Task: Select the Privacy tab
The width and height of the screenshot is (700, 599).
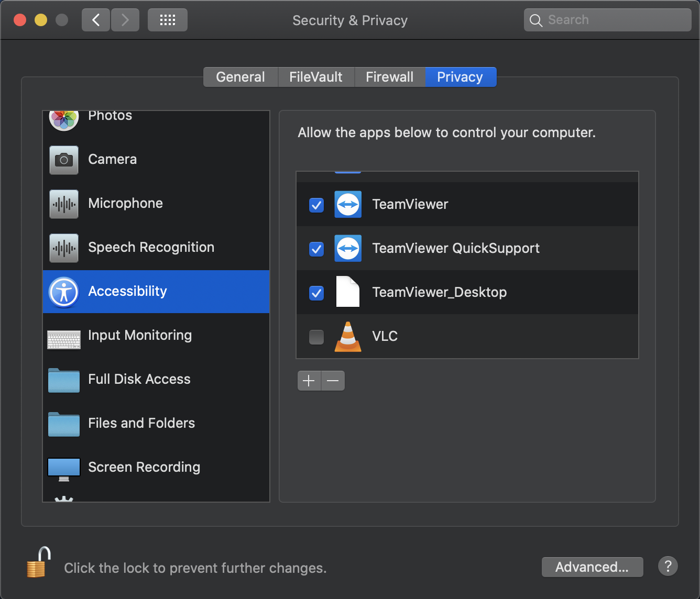Action: tap(461, 77)
